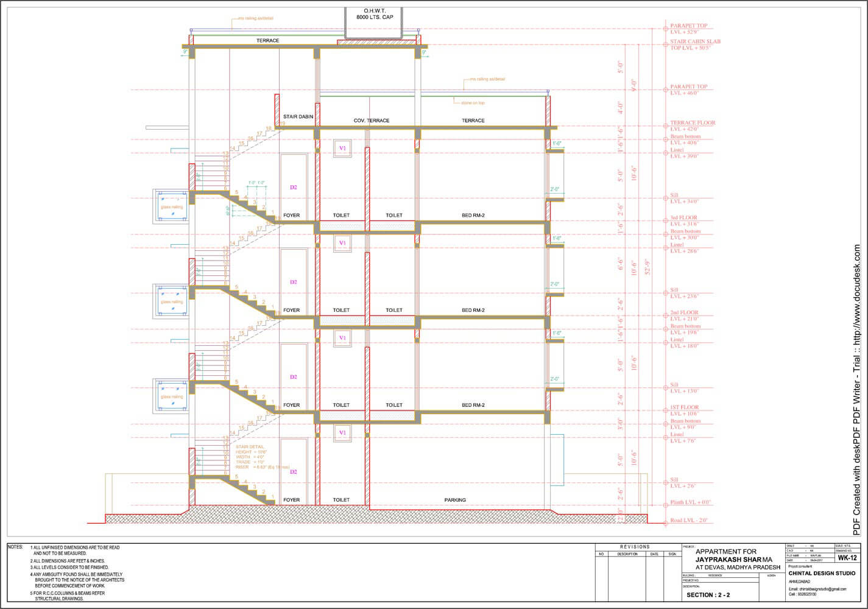Select the Road LVL -2'0" datum marker

coord(666,522)
